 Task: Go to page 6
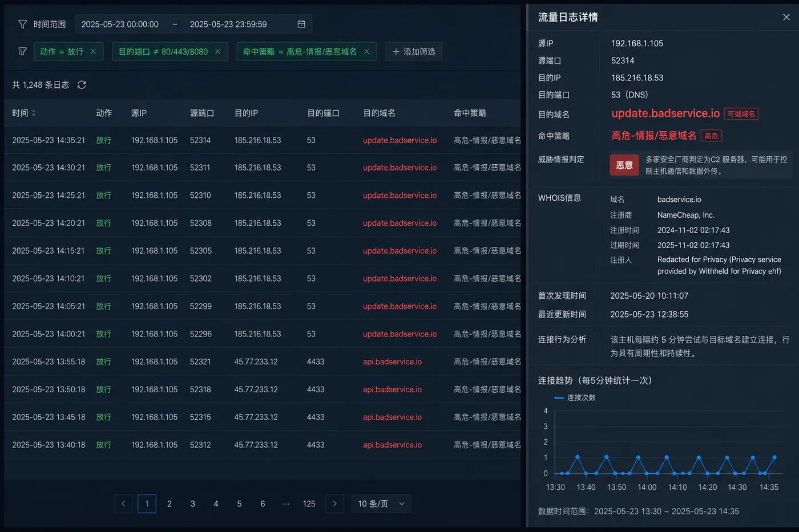tap(263, 503)
